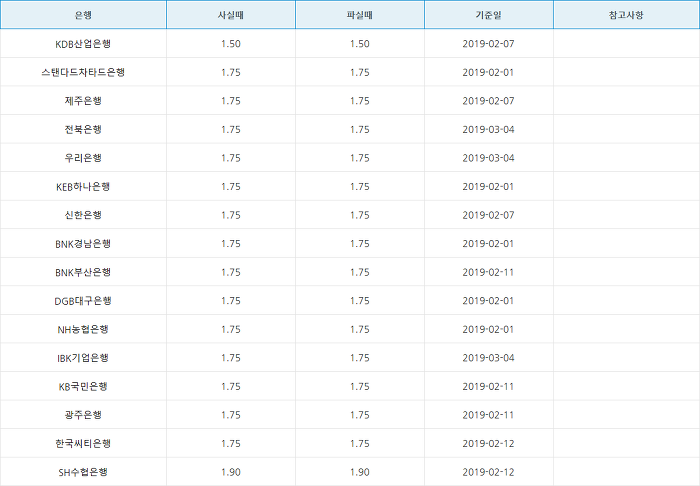Image resolution: width=700 pixels, height=486 pixels.
Task: Click the 사실때 value 1.75 for 스탠다드차타드은행
Action: click(231, 72)
